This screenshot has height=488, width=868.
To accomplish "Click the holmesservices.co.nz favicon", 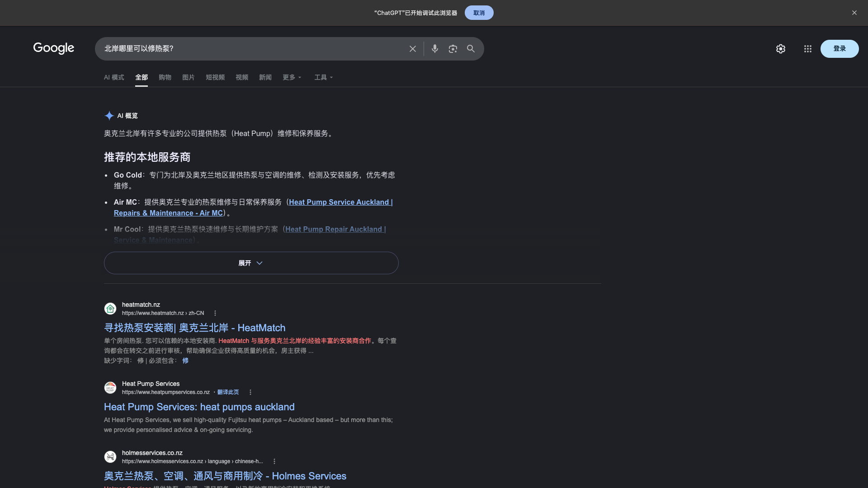I will [110, 457].
